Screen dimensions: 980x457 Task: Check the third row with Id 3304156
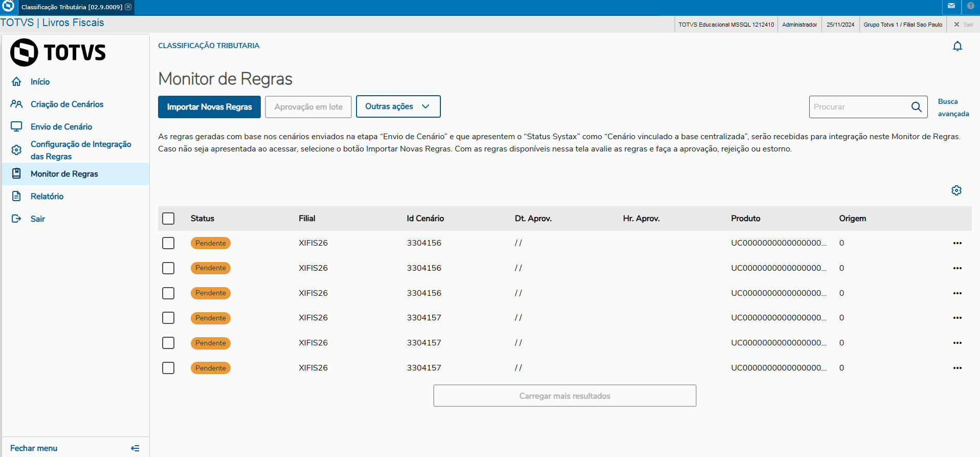click(168, 293)
